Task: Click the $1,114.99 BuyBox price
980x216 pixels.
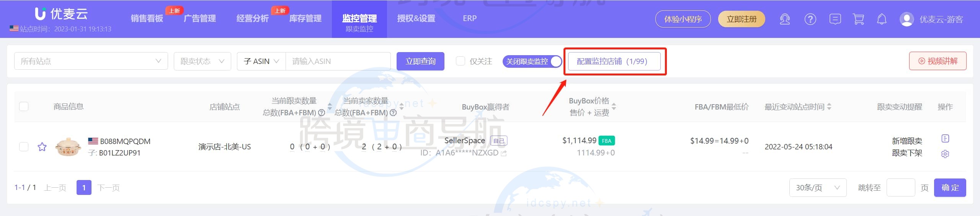Action: [x=579, y=141]
